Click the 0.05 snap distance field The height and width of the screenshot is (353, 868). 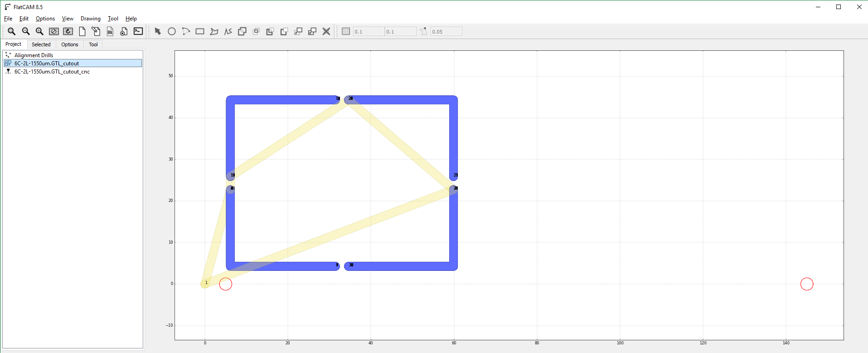[446, 31]
